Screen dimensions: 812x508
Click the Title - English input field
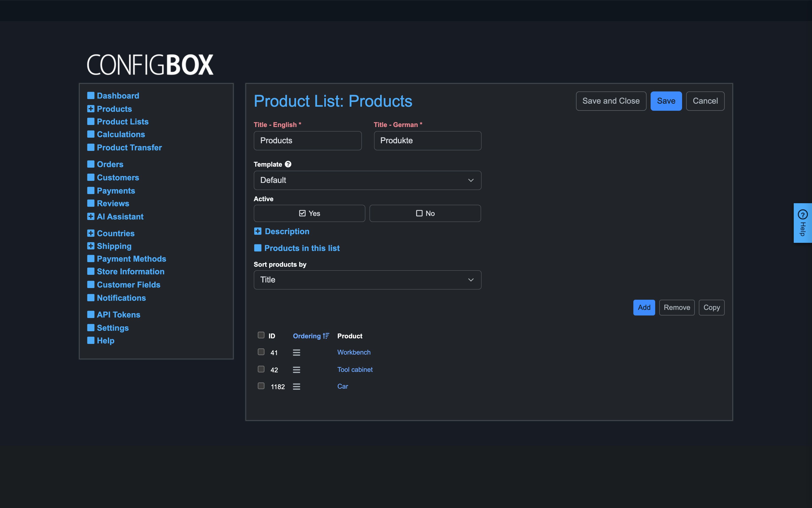pos(308,140)
